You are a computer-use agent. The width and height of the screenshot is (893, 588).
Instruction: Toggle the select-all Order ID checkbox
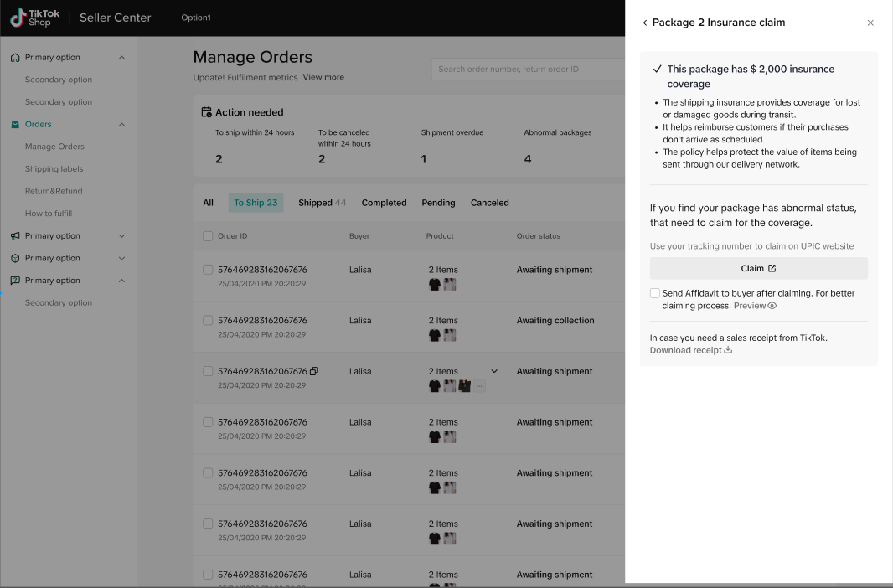(x=208, y=236)
